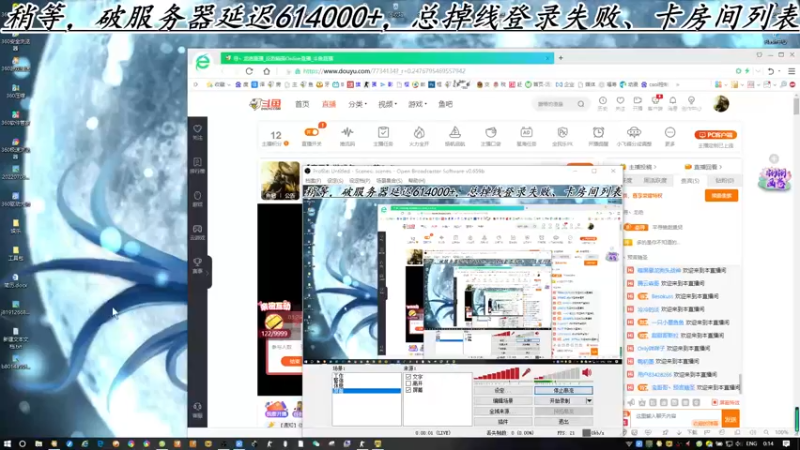Toggle the 文字 source checkbox in OBS

click(408, 377)
